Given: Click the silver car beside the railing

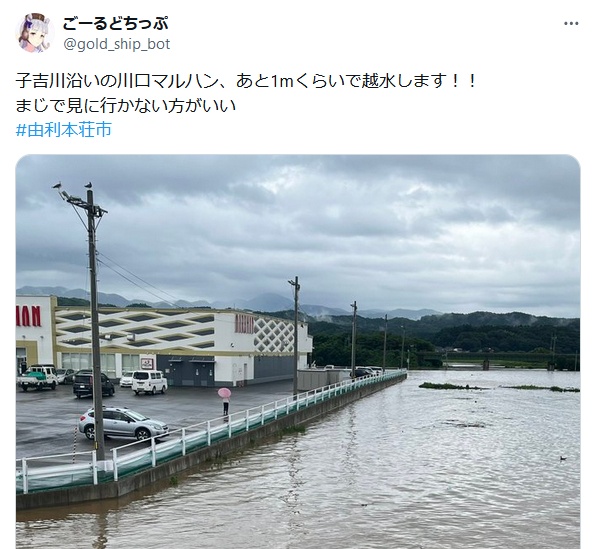Looking at the screenshot, I should (x=123, y=423).
